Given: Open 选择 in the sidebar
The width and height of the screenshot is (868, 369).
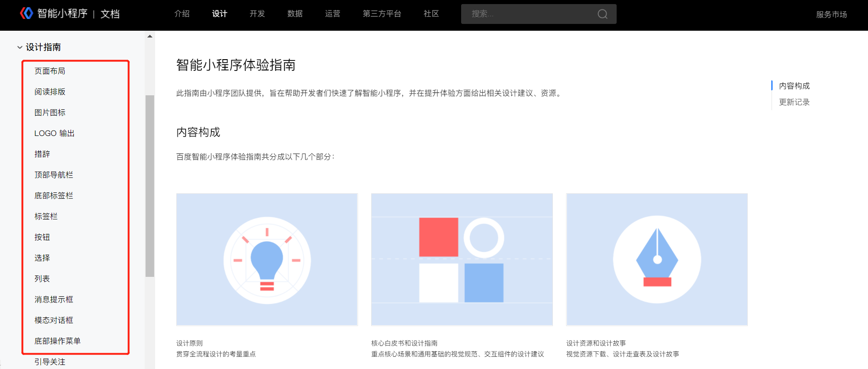Looking at the screenshot, I should (42, 258).
